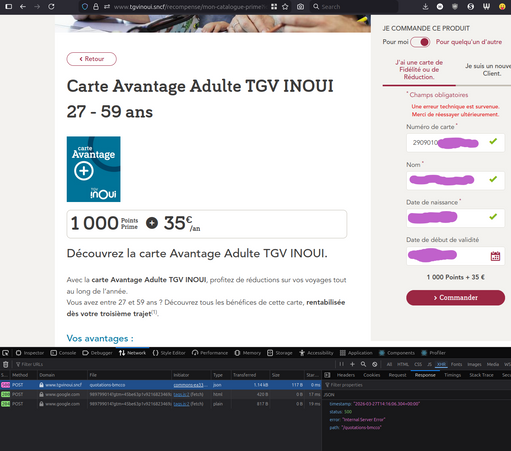Switch to the Inspector DevTools tab
Image resolution: width=511 pixels, height=451 pixels.
pos(30,353)
